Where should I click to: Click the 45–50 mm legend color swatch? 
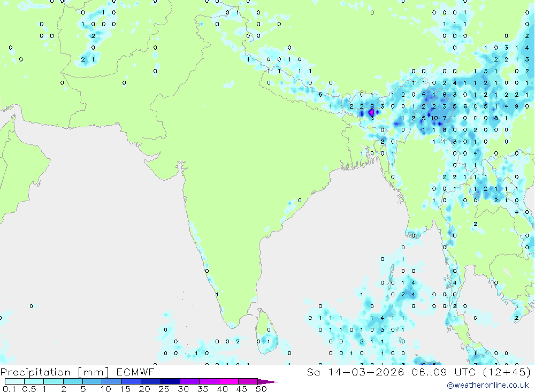tap(248, 381)
